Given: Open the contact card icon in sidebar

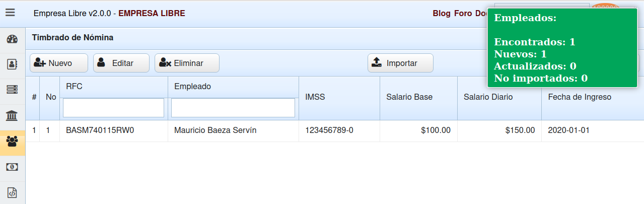Looking at the screenshot, I should pyautogui.click(x=13, y=64).
